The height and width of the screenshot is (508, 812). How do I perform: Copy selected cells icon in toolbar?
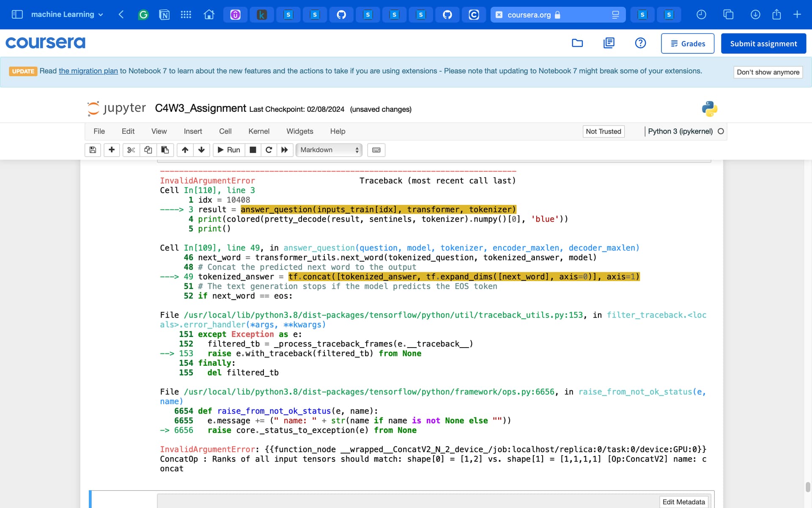click(148, 150)
